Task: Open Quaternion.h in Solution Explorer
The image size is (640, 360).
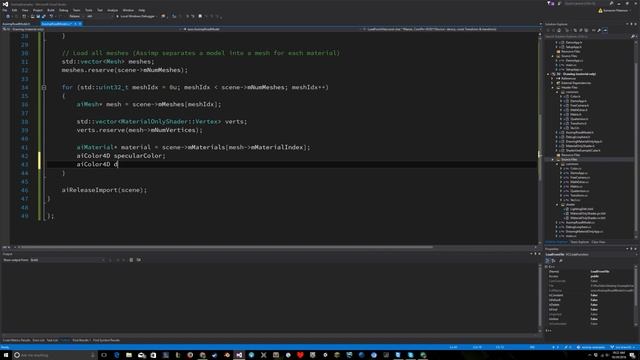Action: tap(579, 119)
